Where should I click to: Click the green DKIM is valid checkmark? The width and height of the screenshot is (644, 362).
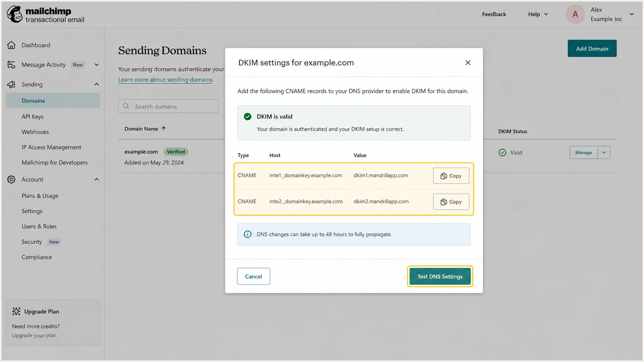pyautogui.click(x=248, y=117)
